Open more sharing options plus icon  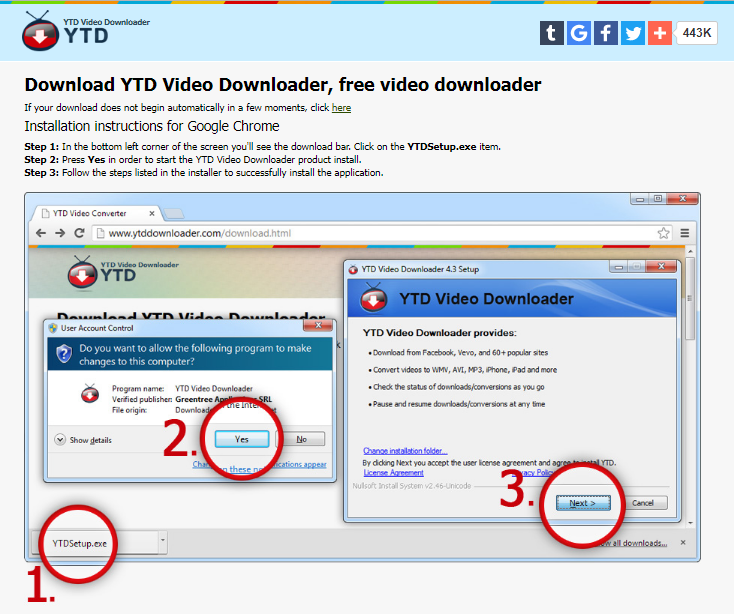pos(660,33)
